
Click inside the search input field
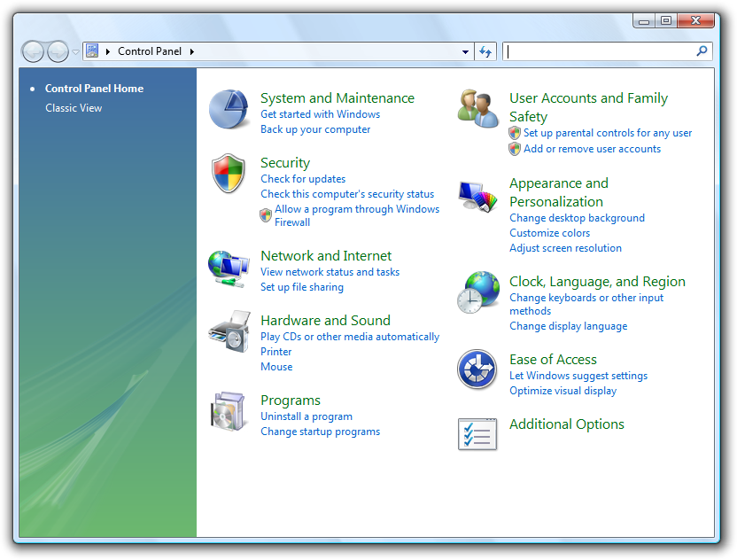coord(599,51)
